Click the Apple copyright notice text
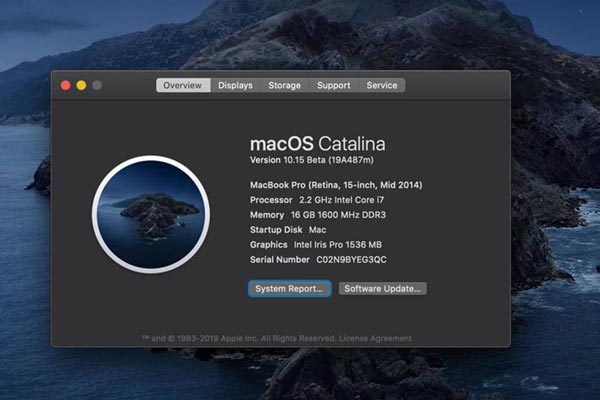This screenshot has width=600, height=400. tap(238, 338)
